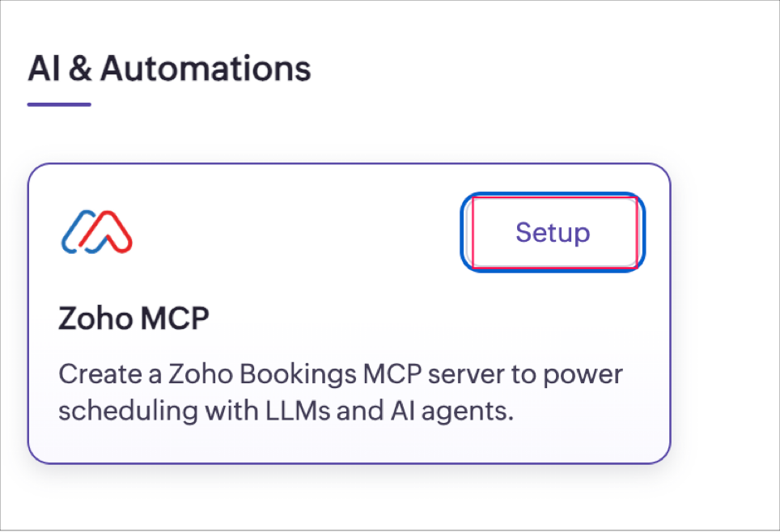This screenshot has width=780, height=532.
Task: Click the Setup button
Action: [553, 233]
